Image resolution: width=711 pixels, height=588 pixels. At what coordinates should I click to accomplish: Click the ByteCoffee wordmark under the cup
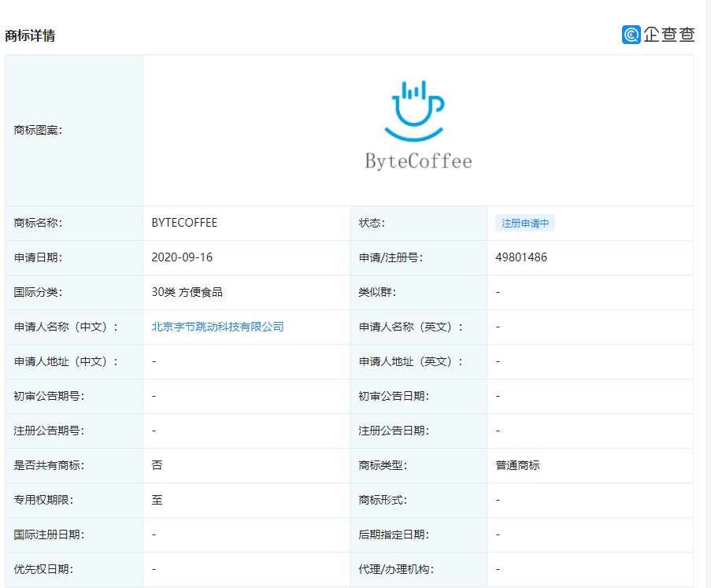418,161
